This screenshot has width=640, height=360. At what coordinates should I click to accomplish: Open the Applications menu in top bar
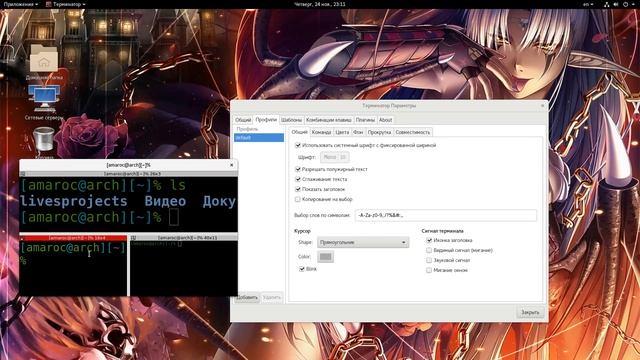(x=21, y=4)
